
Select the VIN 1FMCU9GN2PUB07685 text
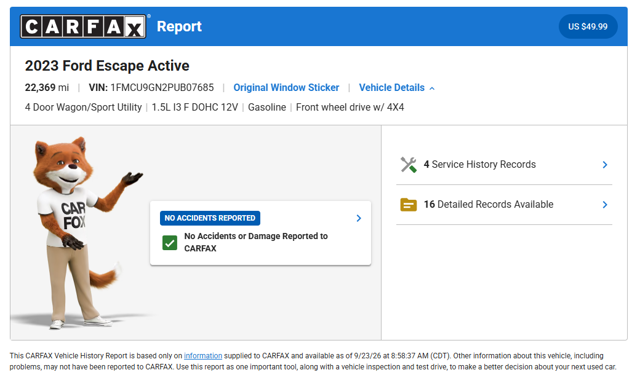click(151, 88)
